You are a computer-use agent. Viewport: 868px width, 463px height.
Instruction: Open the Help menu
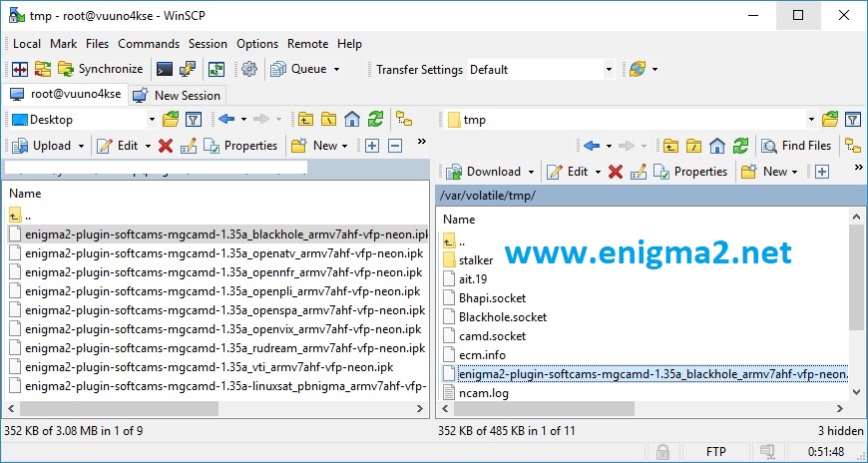click(349, 44)
